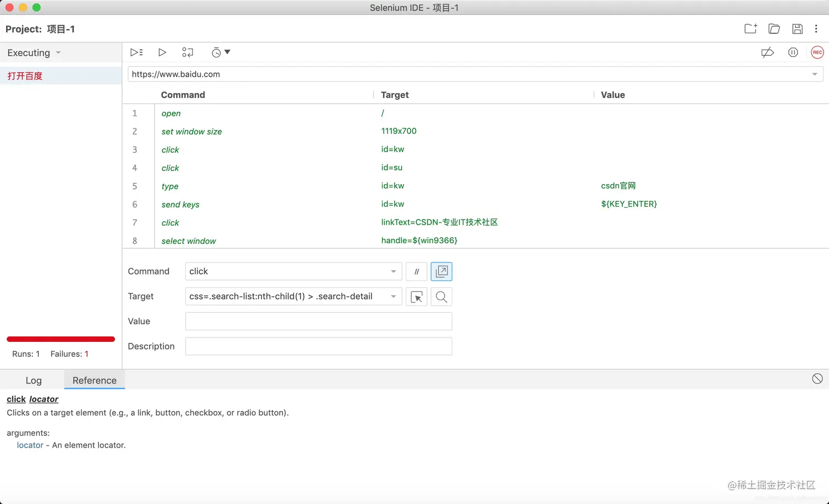The image size is (829, 504).
Task: Click target cell '1119x700'
Action: pos(399,131)
